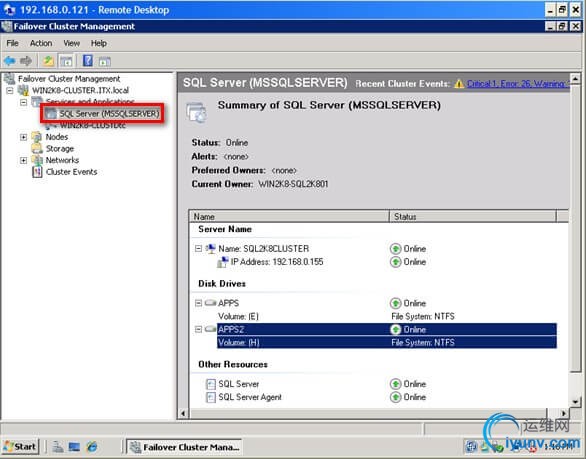Click the Show/Hide action pane toolbar icon
The width and height of the screenshot is (586, 459).
pyautogui.click(x=104, y=61)
